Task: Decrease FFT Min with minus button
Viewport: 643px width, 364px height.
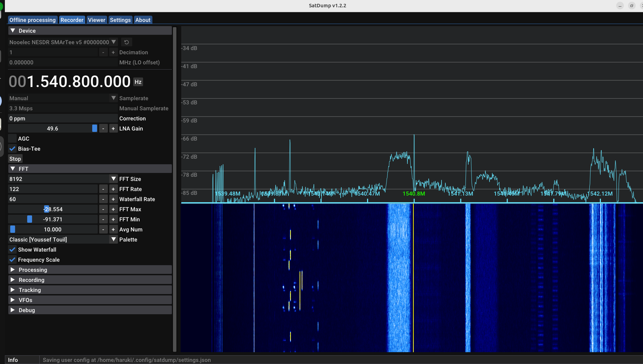Action: click(x=103, y=219)
